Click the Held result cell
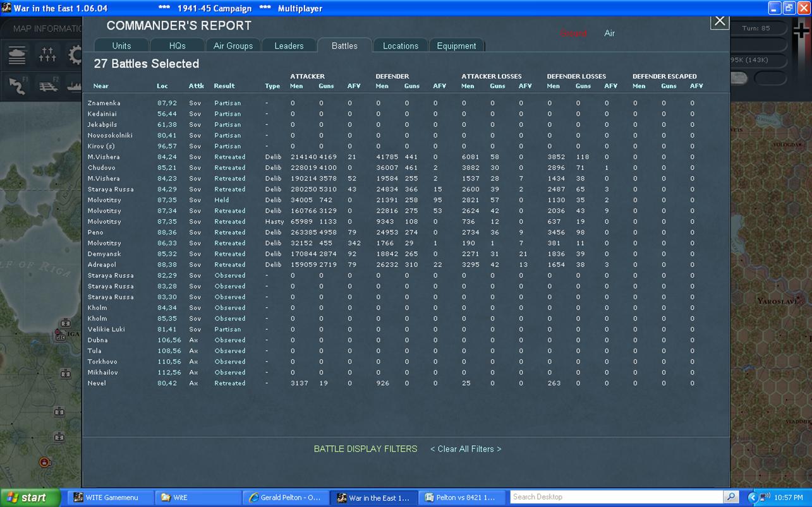This screenshot has height=507, width=812. [x=221, y=200]
